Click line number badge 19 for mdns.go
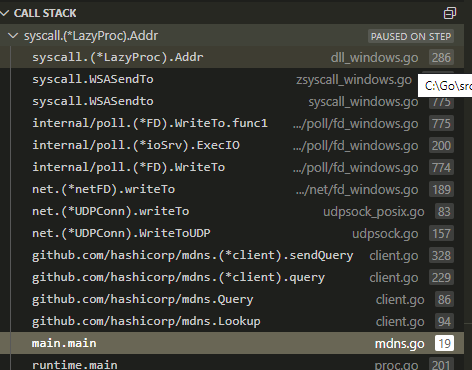472x370 pixels. (x=444, y=343)
